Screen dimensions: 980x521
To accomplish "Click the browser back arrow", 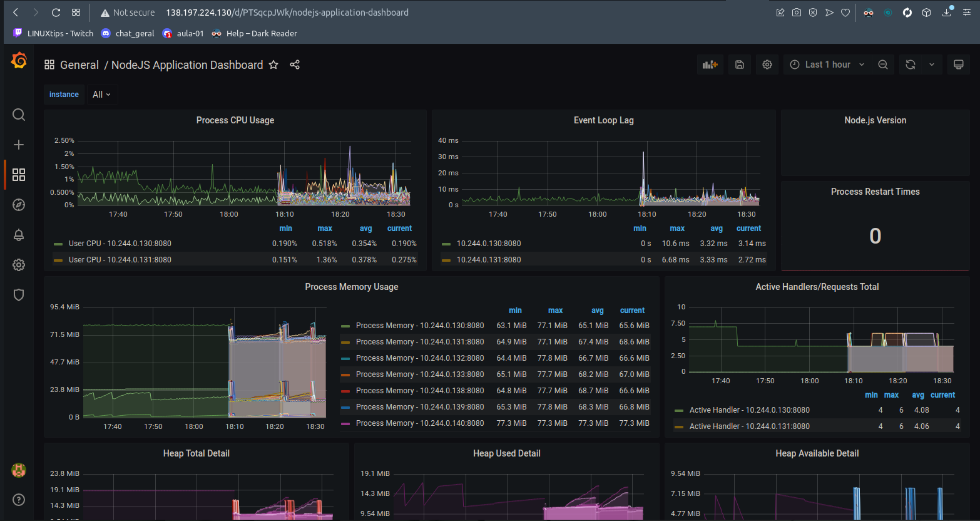I will pyautogui.click(x=16, y=13).
